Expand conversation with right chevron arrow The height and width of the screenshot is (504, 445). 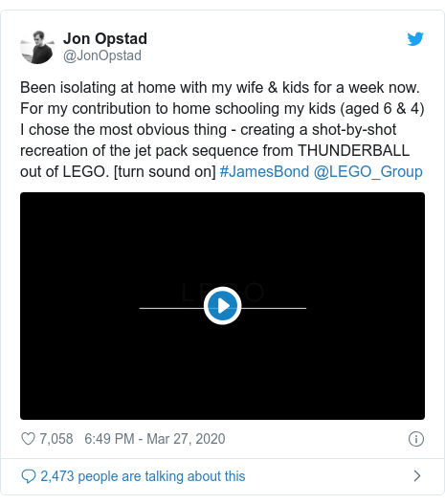[x=417, y=476]
